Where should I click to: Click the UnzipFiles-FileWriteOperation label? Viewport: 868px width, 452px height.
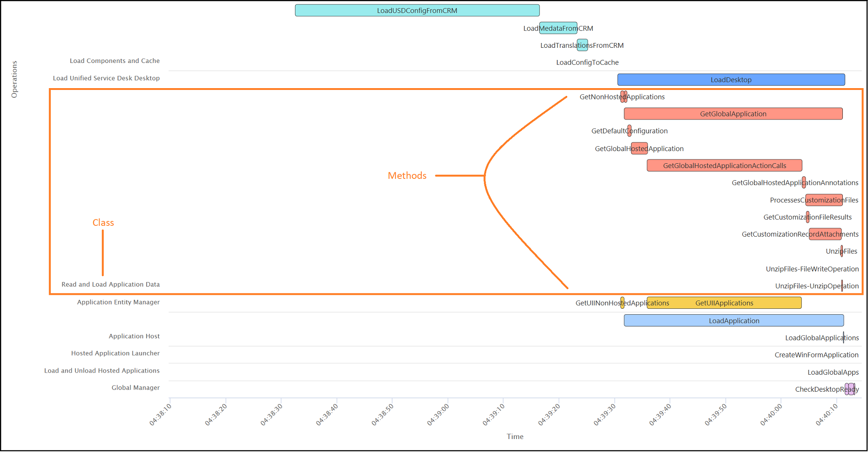812,269
